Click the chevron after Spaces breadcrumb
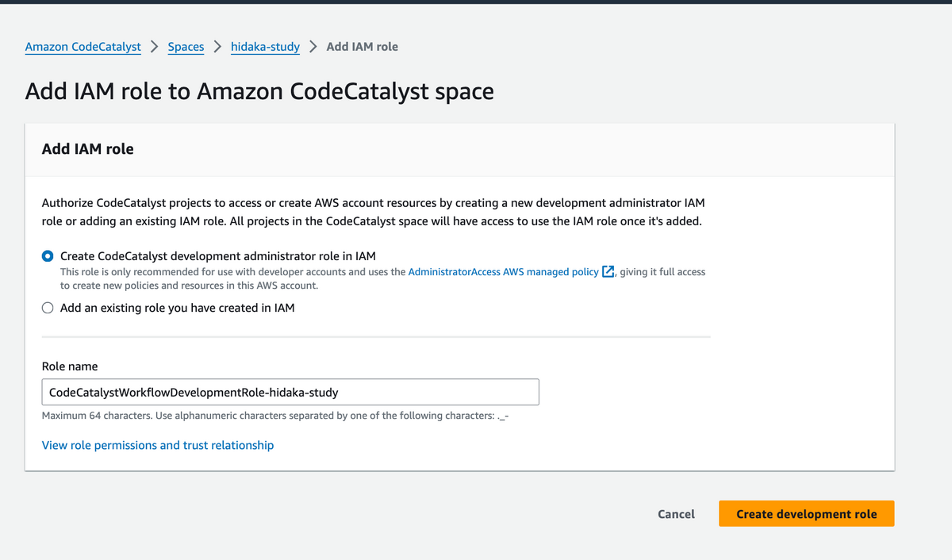952x560 pixels. click(x=217, y=46)
